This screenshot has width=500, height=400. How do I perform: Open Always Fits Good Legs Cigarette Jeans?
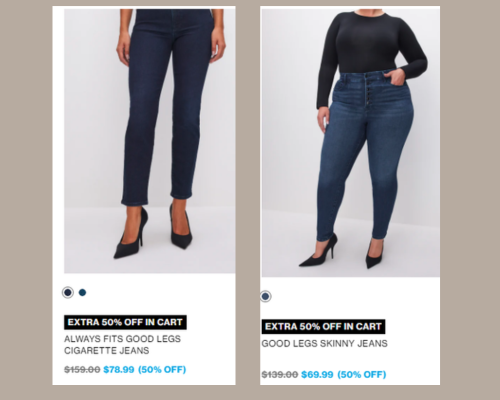pyautogui.click(x=122, y=345)
